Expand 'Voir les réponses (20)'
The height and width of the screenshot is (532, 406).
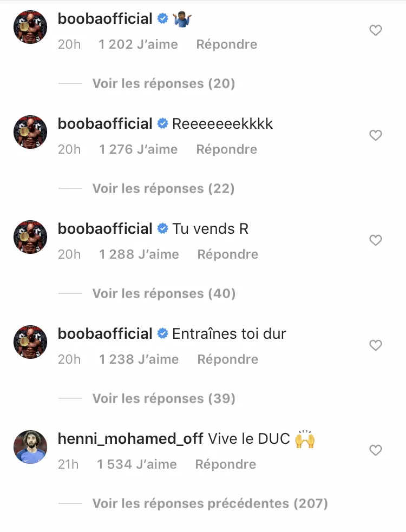tap(163, 83)
